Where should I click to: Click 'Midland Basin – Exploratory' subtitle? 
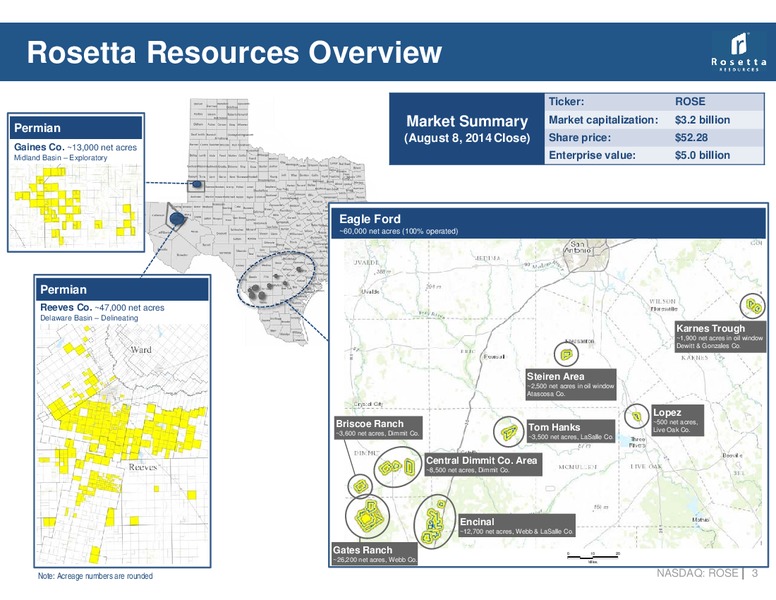pos(60,157)
